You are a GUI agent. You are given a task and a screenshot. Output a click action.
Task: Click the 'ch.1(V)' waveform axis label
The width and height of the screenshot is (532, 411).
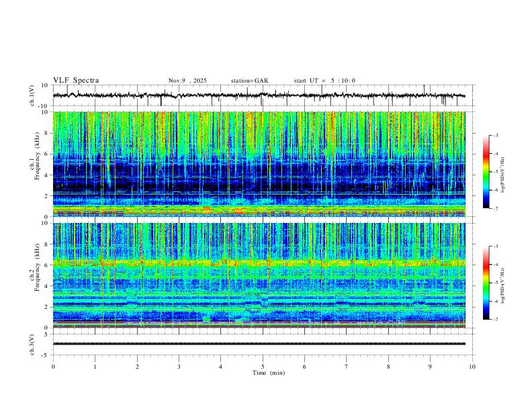pos(32,95)
